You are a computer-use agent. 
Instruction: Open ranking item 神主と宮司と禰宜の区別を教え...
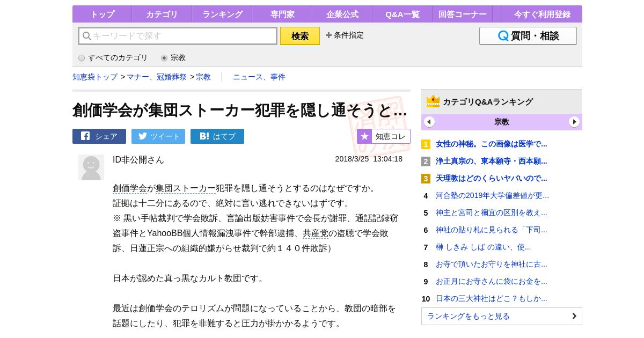tap(492, 212)
